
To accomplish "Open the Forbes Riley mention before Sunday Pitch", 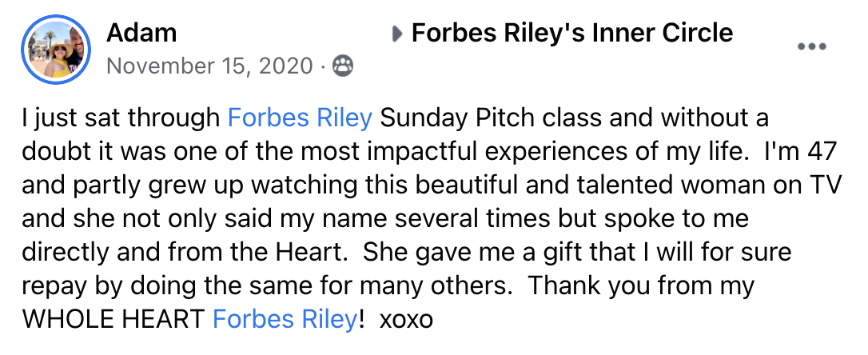I will pos(300,118).
